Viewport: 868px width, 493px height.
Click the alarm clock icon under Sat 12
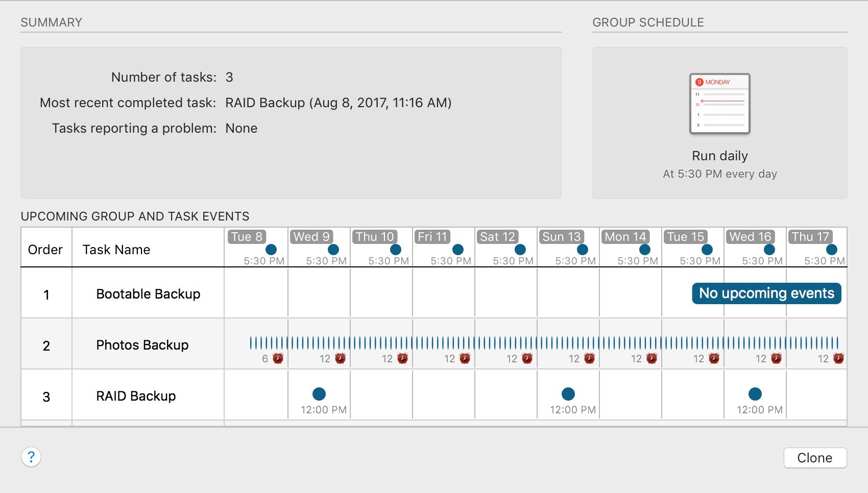pyautogui.click(x=527, y=358)
